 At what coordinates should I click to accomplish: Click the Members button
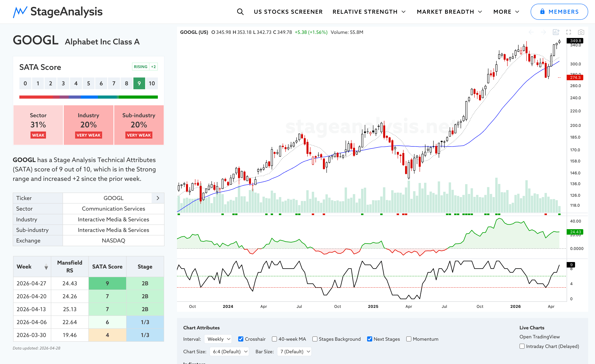pyautogui.click(x=559, y=12)
